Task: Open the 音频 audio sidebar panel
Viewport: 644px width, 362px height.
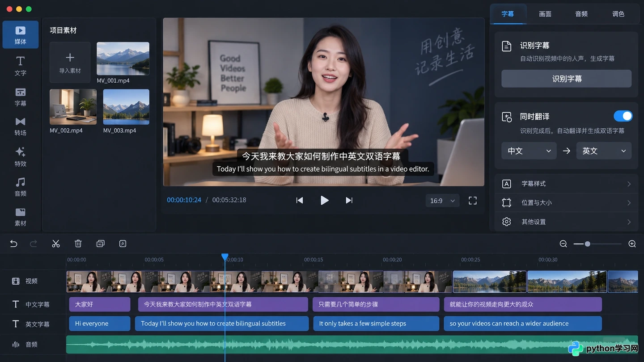Action: 21,187
